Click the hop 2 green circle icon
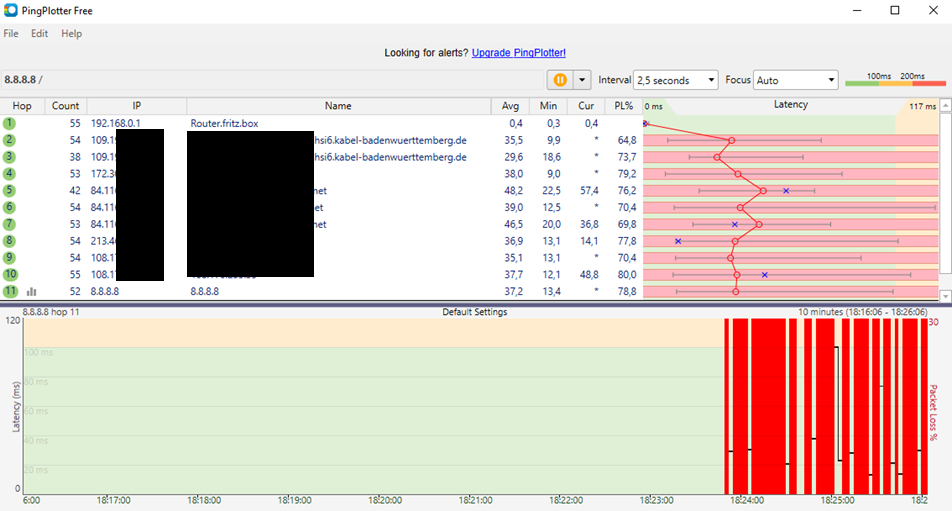This screenshot has width=952, height=511. pyautogui.click(x=9, y=140)
